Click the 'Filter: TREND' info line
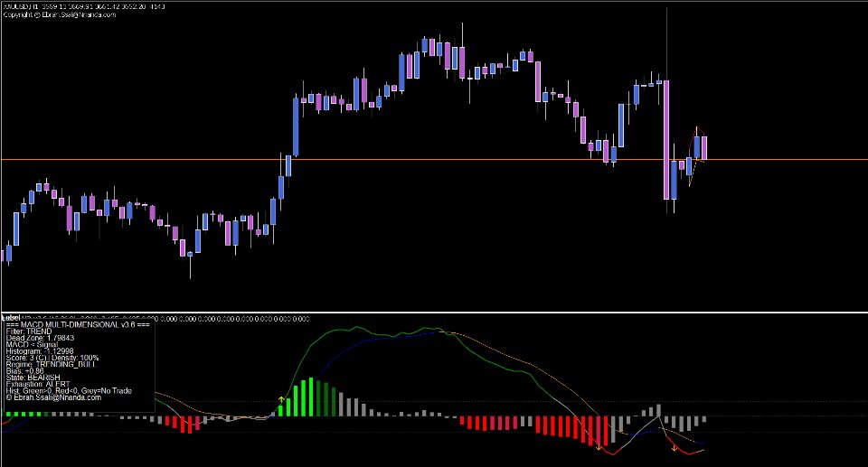 click(x=29, y=332)
